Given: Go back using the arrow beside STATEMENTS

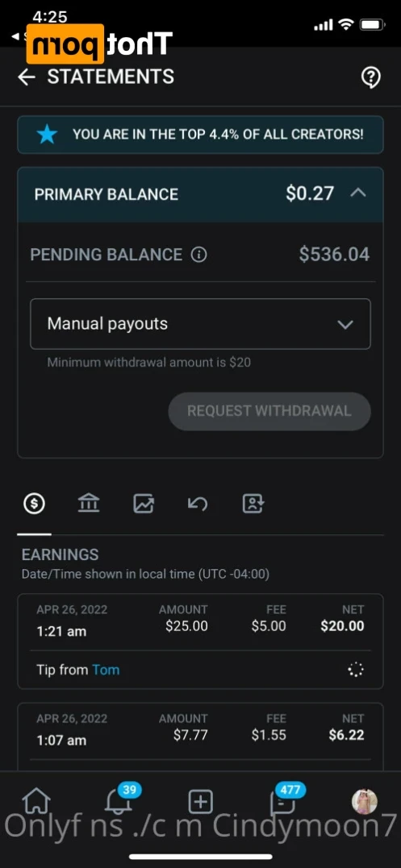Looking at the screenshot, I should point(27,77).
